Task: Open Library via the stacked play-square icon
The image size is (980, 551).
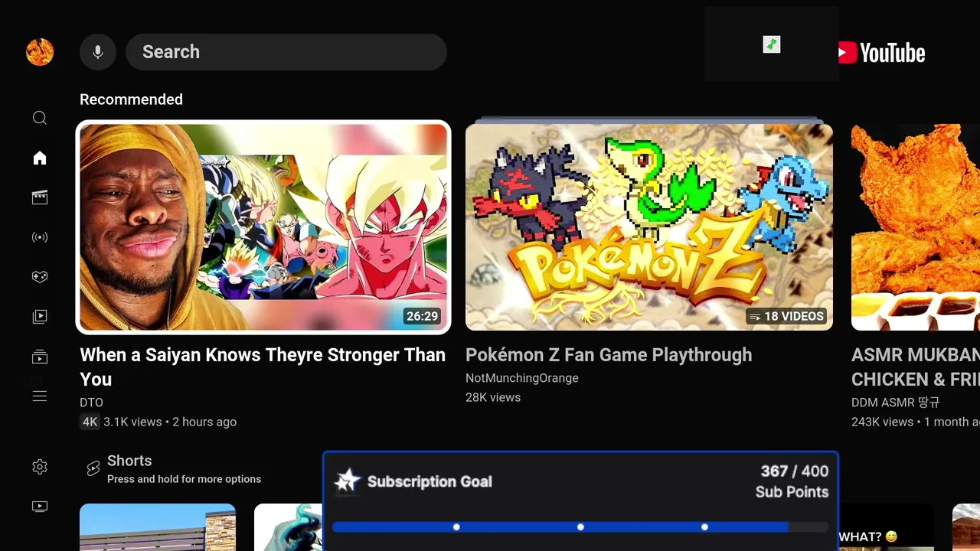Action: tap(40, 316)
